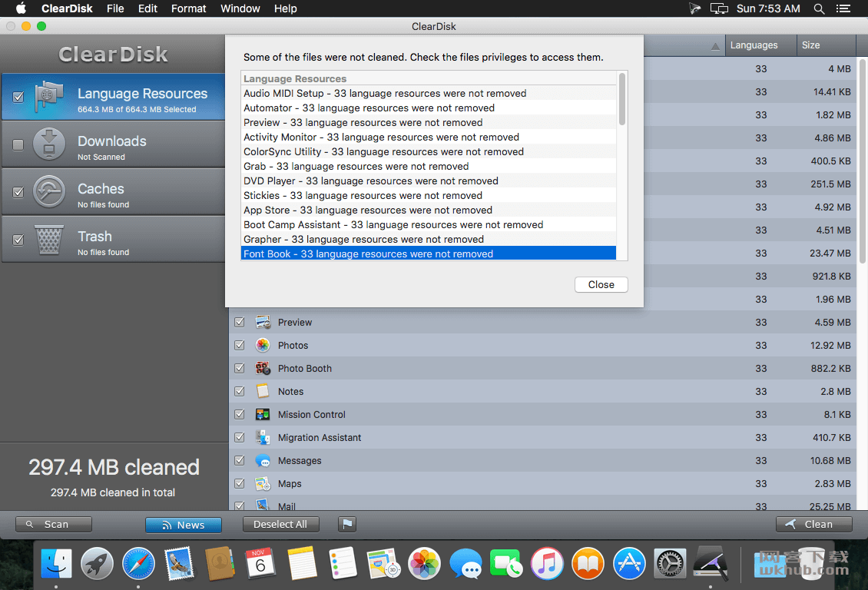Click the Caches gauge icon
The image size is (868, 590).
tap(48, 191)
